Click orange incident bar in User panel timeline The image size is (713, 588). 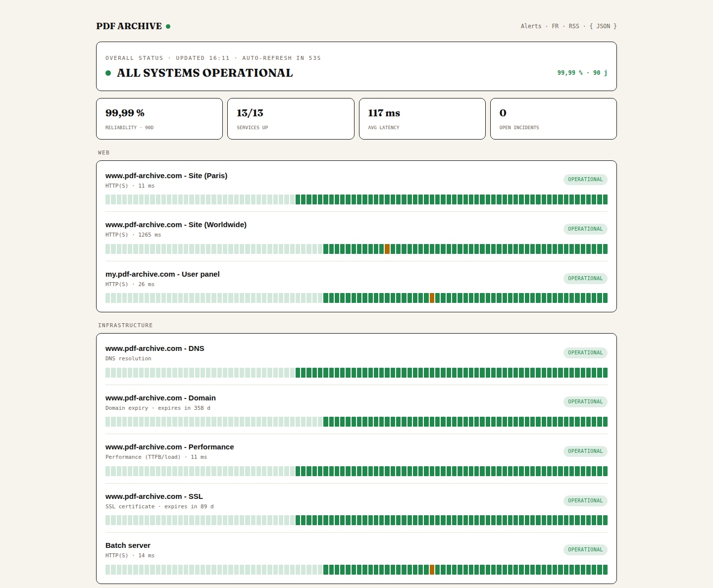pos(432,298)
